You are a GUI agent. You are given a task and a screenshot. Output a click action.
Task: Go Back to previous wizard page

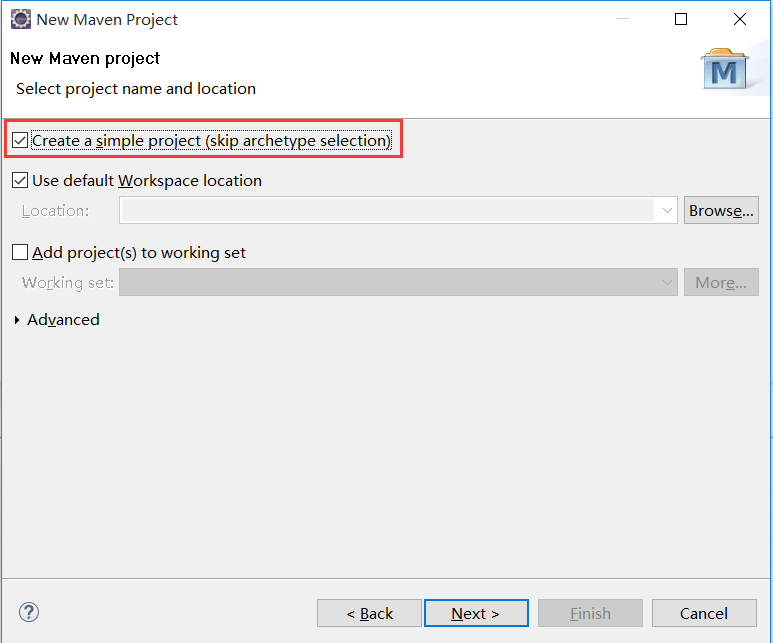click(369, 613)
